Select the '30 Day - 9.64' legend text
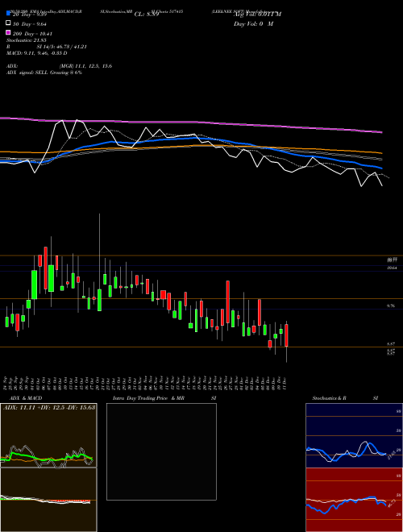 [x=30, y=23]
